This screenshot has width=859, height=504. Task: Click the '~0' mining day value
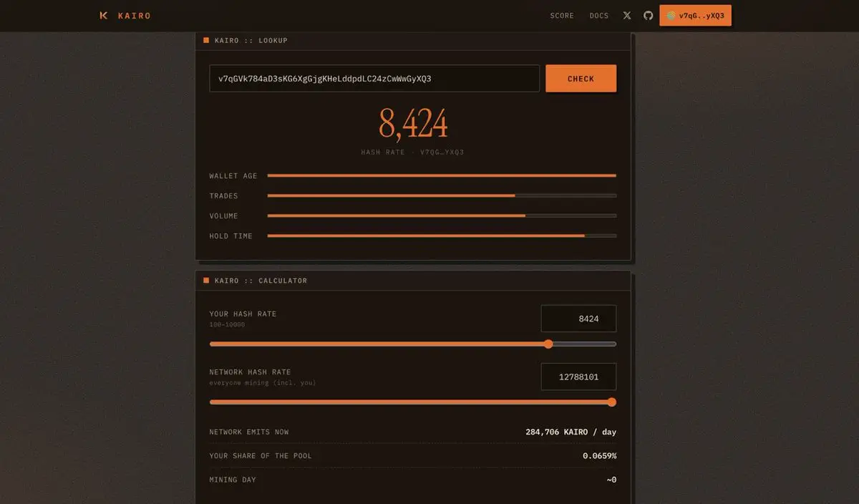(611, 480)
